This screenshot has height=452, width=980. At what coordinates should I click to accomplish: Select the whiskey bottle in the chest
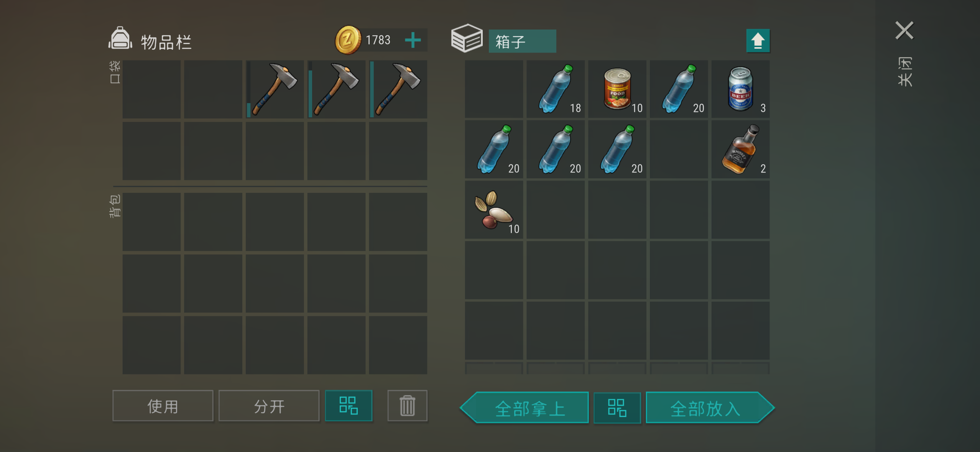coord(740,150)
